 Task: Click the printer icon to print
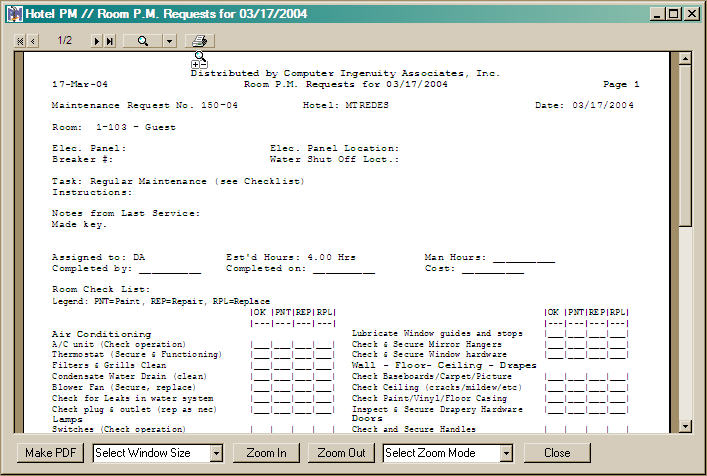click(x=199, y=41)
